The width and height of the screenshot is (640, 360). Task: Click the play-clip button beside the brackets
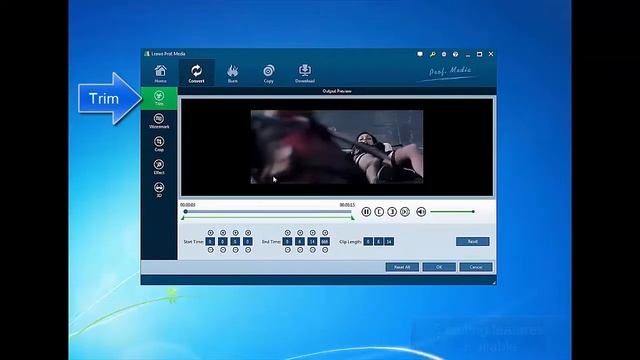405,212
